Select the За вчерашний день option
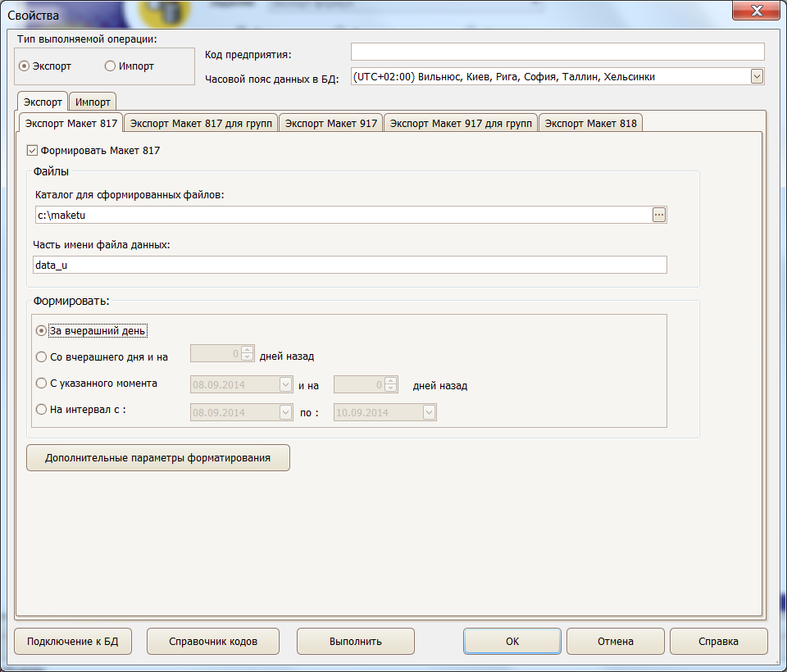The width and height of the screenshot is (787, 672). point(41,331)
